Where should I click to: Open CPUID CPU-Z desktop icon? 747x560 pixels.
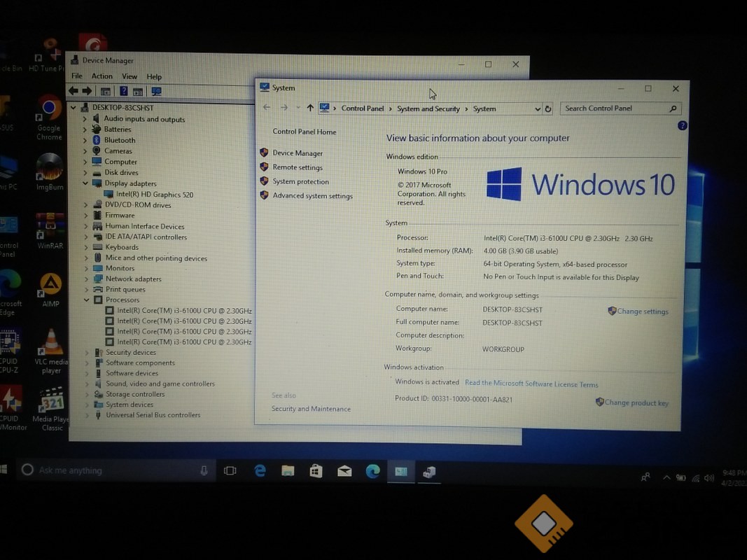(9, 351)
